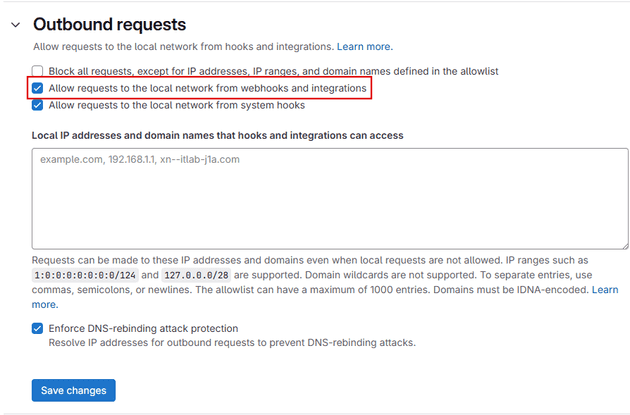This screenshot has height=415, width=630.
Task: Click the 127.0.0.0/28 code example
Action: (x=197, y=275)
